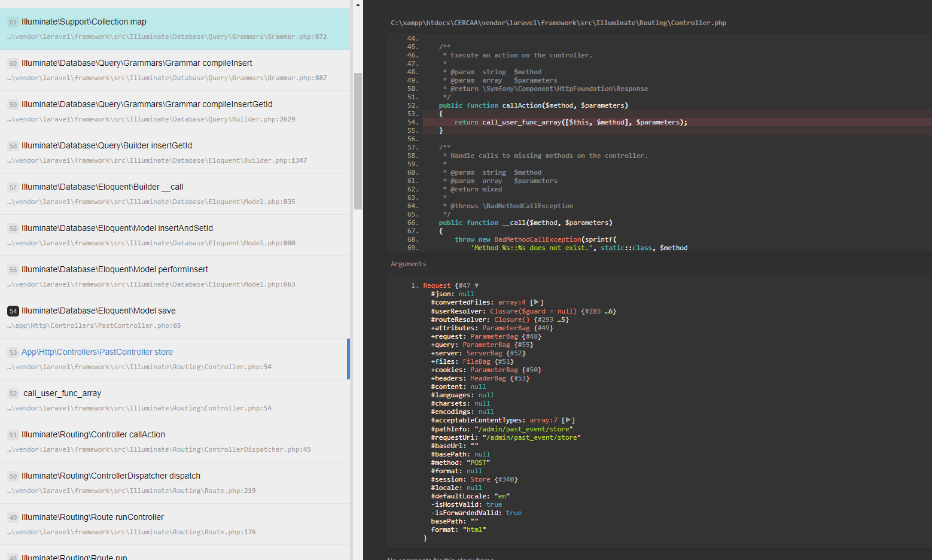The width and height of the screenshot is (932, 560).
Task: Click the callAction function declaration line
Action: click(533, 105)
